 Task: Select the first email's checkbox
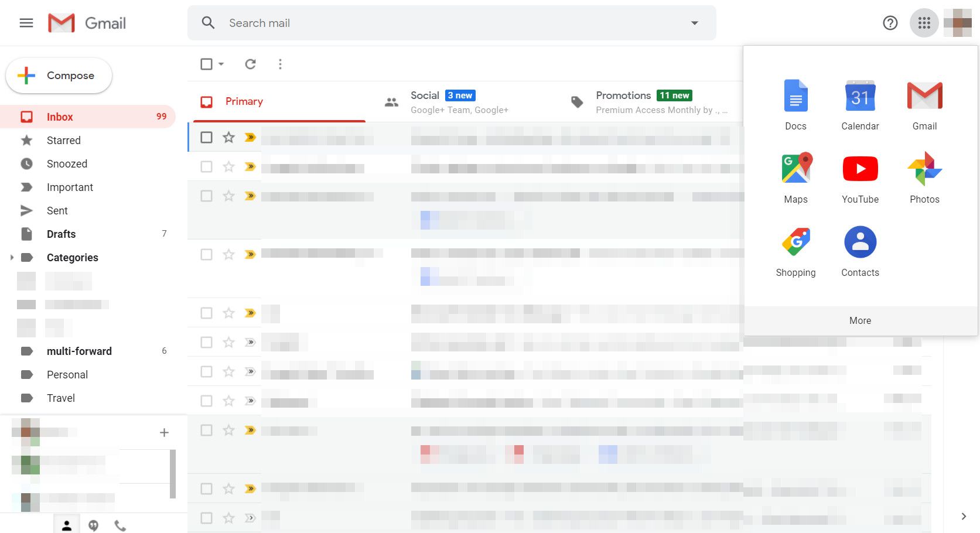pos(206,138)
